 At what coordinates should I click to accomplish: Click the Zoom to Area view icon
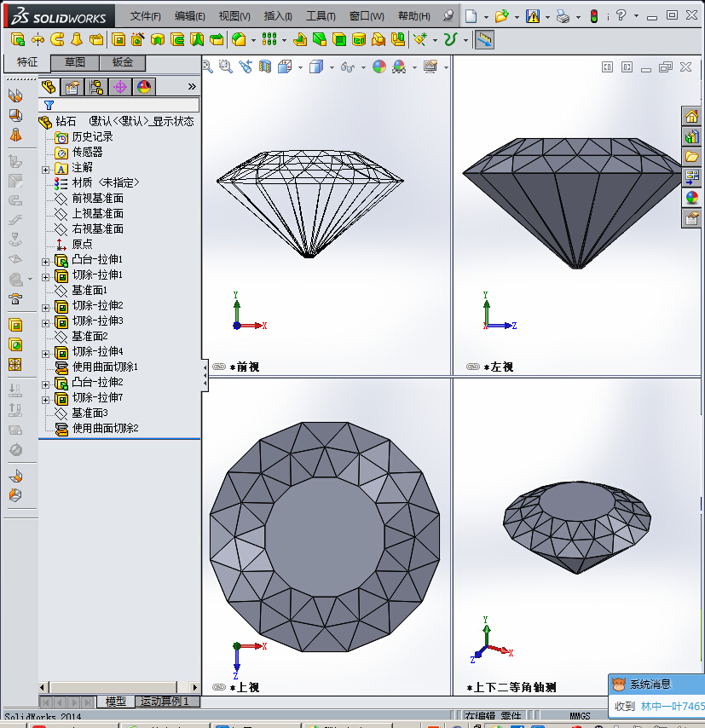click(x=226, y=66)
